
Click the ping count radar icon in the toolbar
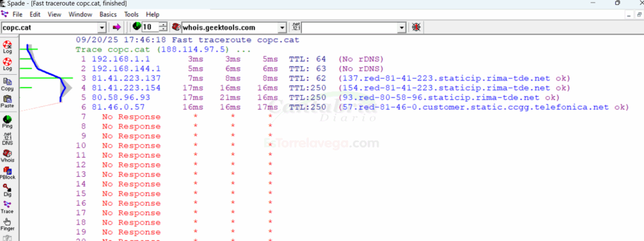coord(136,27)
